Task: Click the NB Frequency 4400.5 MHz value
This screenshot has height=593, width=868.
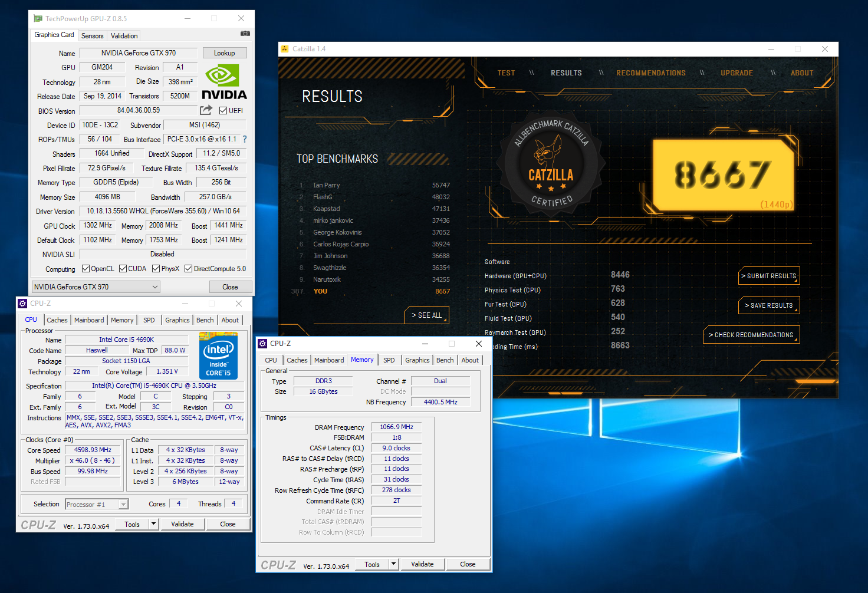Action: (x=440, y=402)
